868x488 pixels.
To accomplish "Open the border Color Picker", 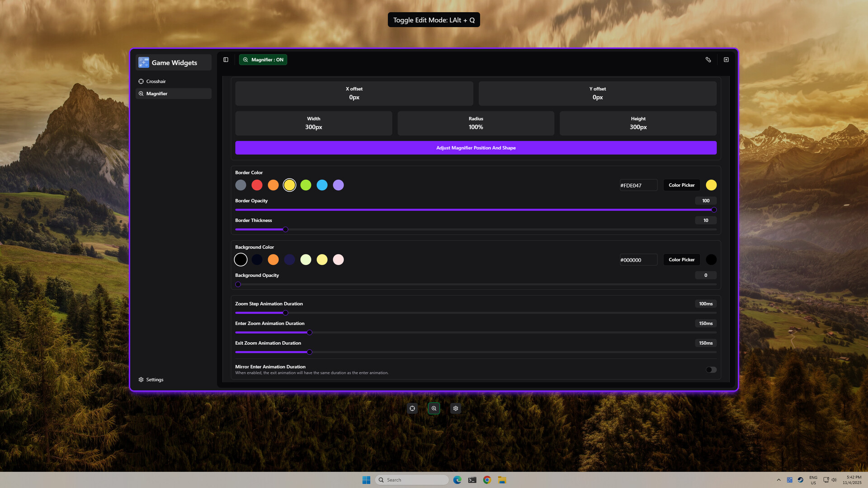I will [681, 185].
